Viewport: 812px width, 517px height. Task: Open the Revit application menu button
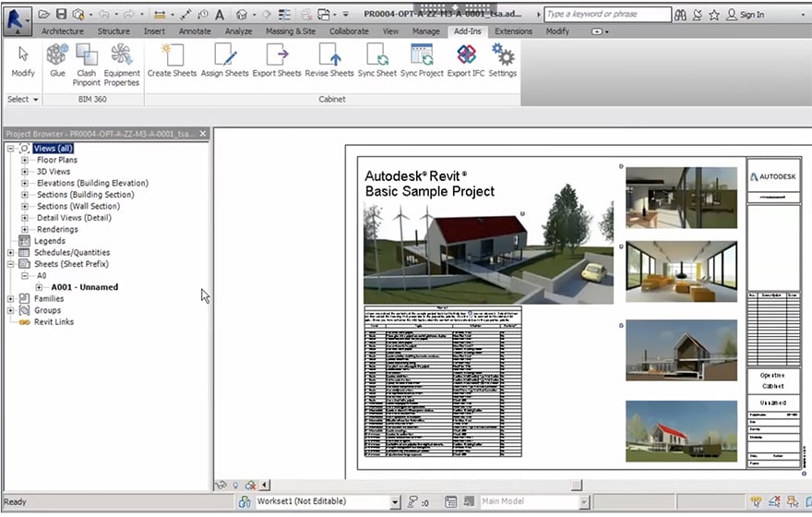click(x=18, y=20)
